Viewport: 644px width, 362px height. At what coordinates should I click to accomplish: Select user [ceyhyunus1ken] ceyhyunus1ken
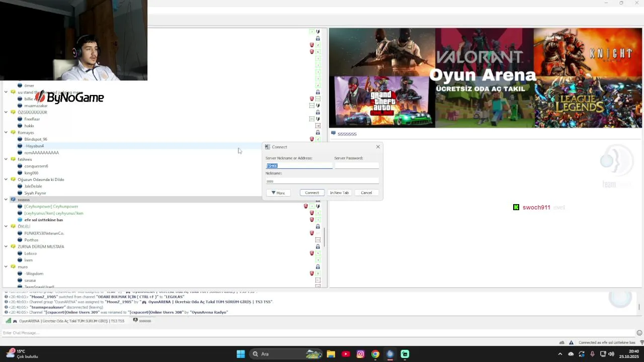click(54, 213)
